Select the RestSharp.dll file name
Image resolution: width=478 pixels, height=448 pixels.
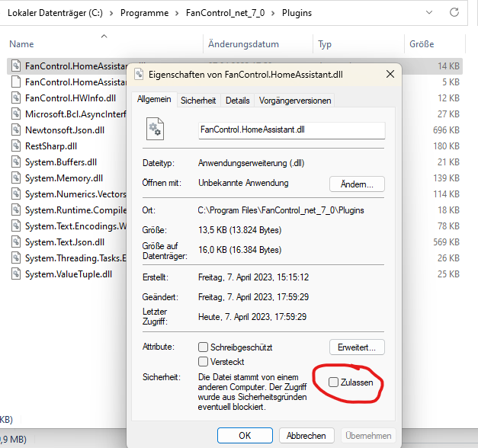pyautogui.click(x=51, y=146)
